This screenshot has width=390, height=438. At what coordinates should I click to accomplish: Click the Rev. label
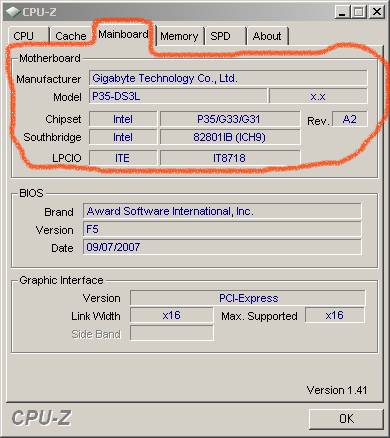pyautogui.click(x=318, y=121)
